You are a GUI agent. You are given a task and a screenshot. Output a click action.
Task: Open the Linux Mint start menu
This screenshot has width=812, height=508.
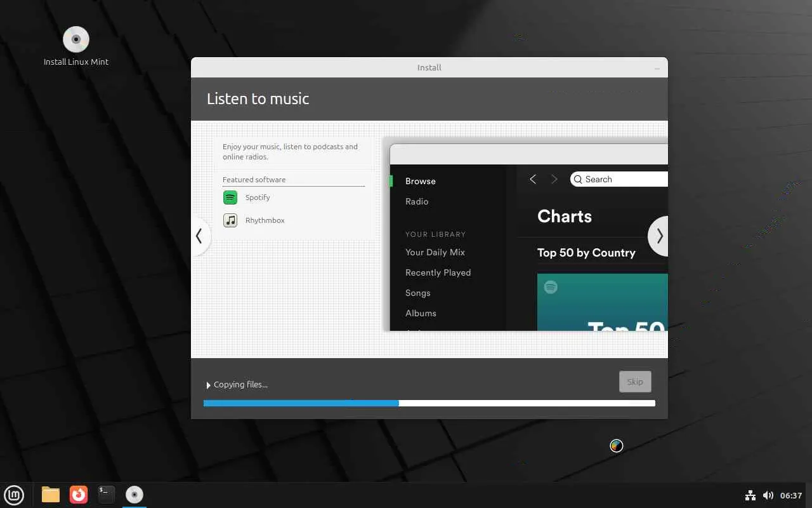pyautogui.click(x=14, y=495)
